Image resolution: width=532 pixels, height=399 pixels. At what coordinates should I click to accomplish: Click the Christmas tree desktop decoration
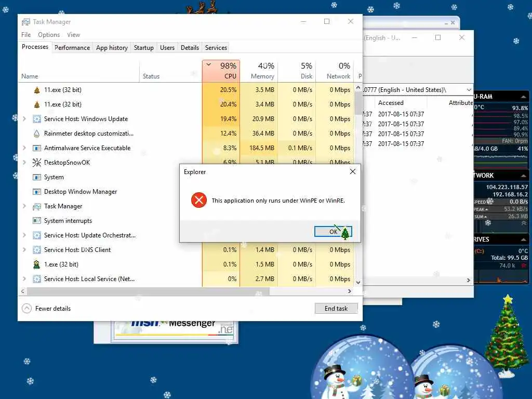tap(507, 336)
